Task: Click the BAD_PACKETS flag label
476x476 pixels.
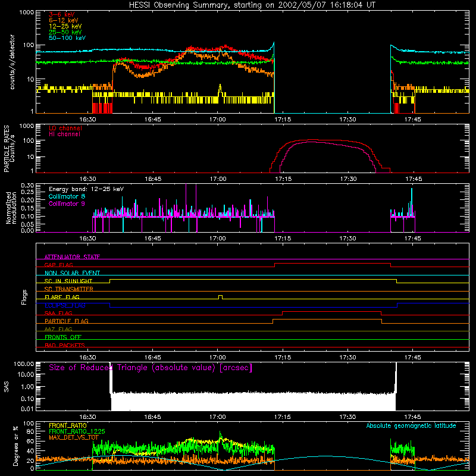Action: 65,345
